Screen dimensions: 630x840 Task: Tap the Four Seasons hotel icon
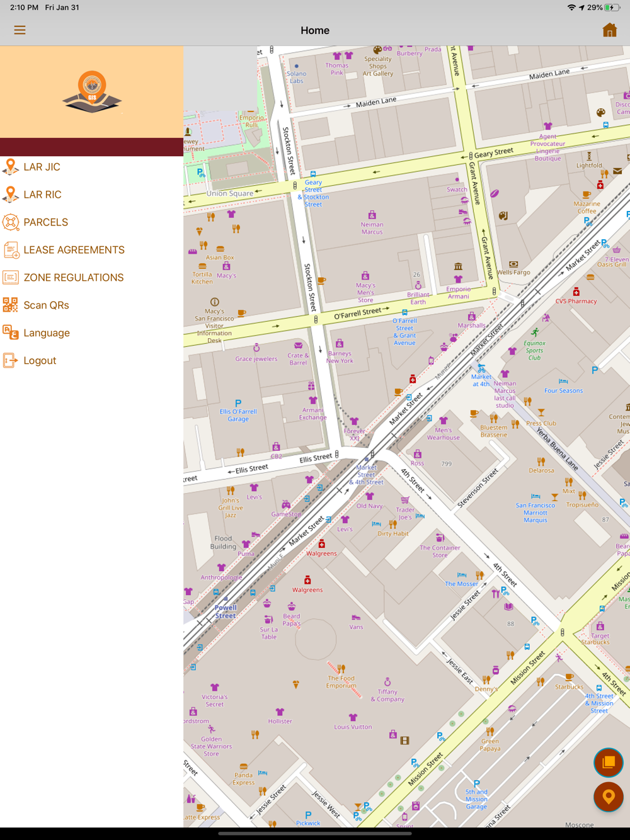point(563,382)
